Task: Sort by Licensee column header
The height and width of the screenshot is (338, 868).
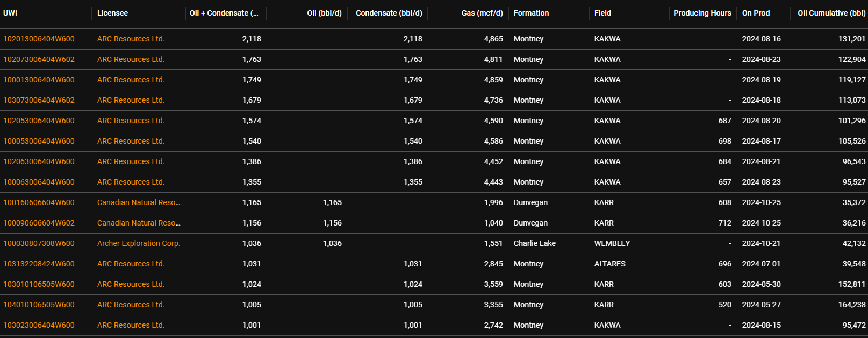Action: click(112, 13)
